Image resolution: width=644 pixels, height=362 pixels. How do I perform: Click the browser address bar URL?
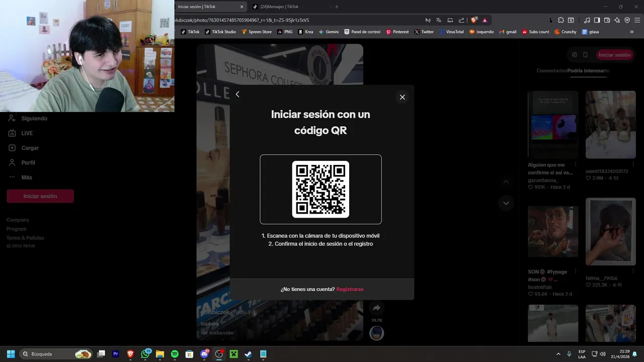[242, 20]
